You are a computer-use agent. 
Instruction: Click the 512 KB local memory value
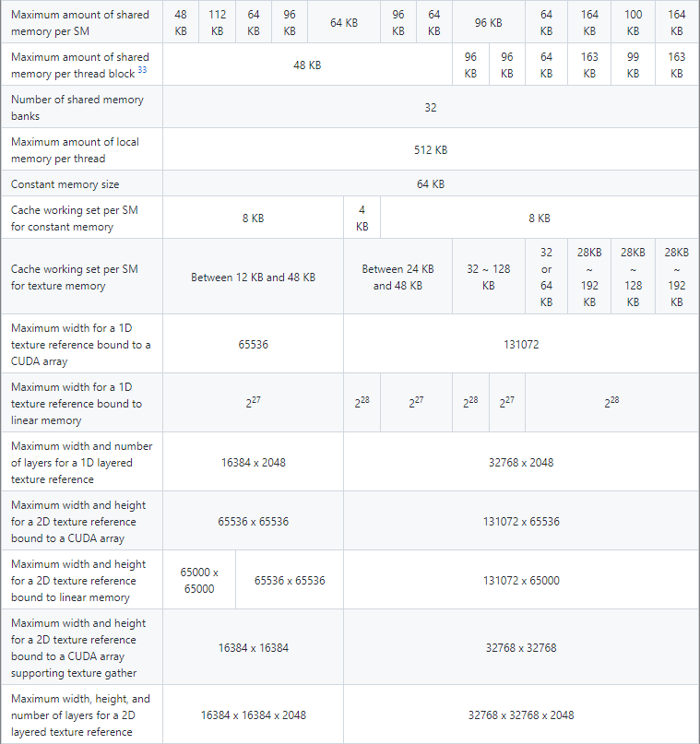pos(430,149)
